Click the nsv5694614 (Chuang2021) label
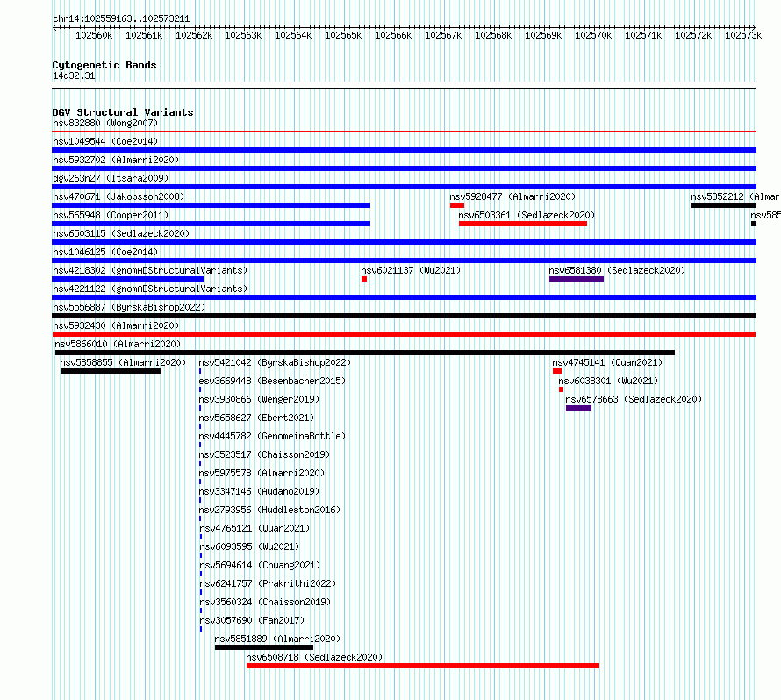781x700 pixels. [260, 565]
